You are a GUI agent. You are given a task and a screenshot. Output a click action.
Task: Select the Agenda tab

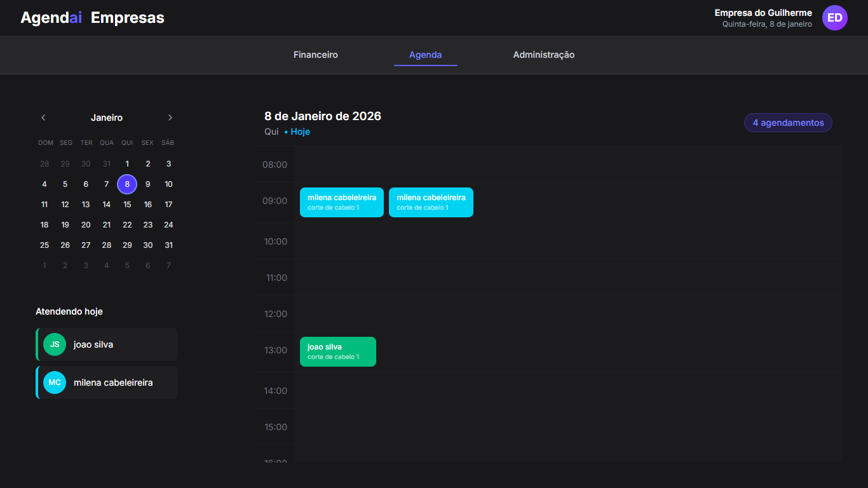pos(425,55)
